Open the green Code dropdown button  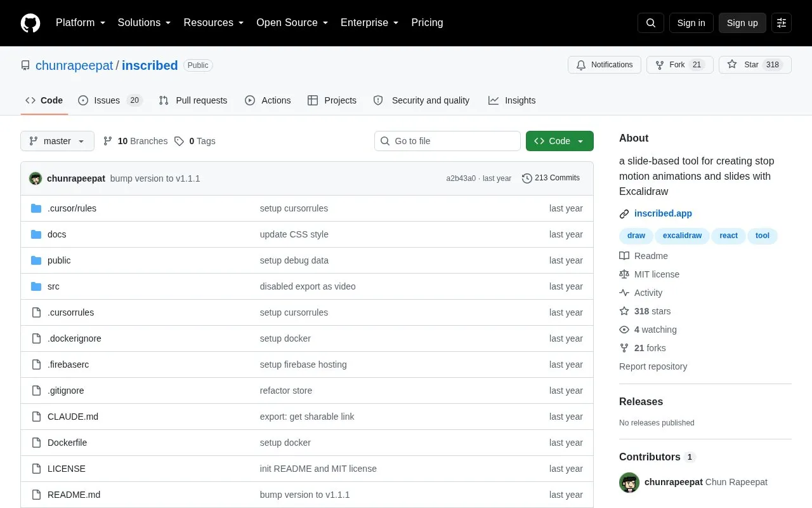click(x=560, y=141)
